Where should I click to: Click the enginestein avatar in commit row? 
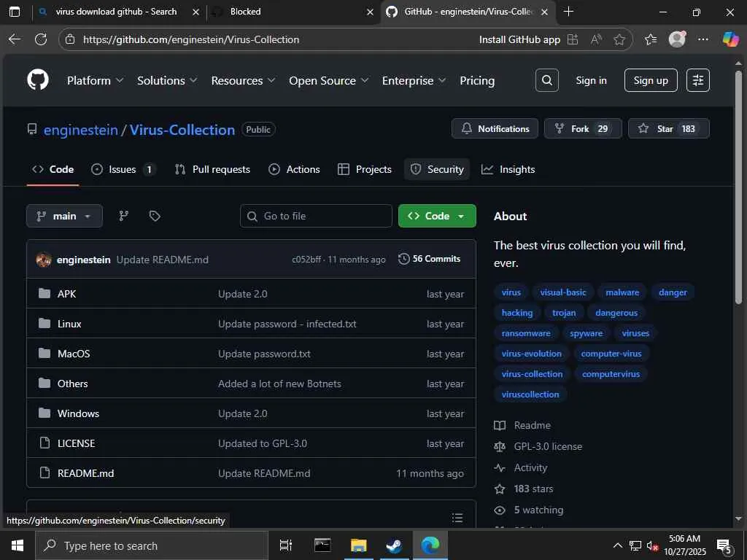point(44,260)
